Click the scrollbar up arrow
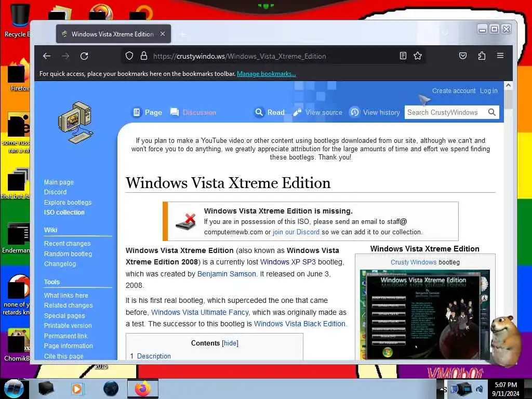 click(x=508, y=86)
